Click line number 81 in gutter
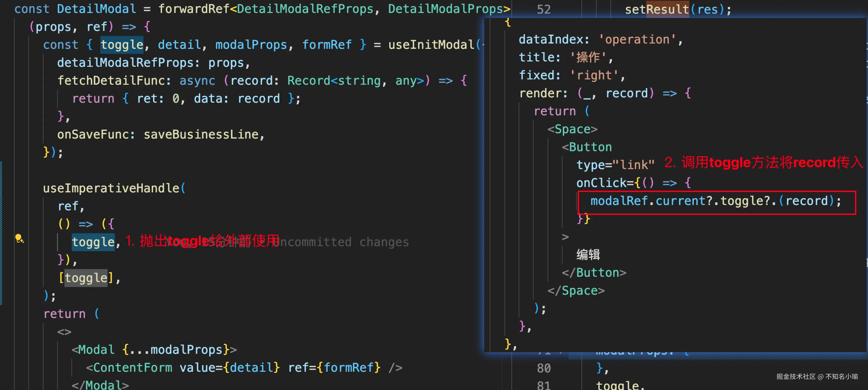Image resolution: width=868 pixels, height=390 pixels. [x=543, y=385]
